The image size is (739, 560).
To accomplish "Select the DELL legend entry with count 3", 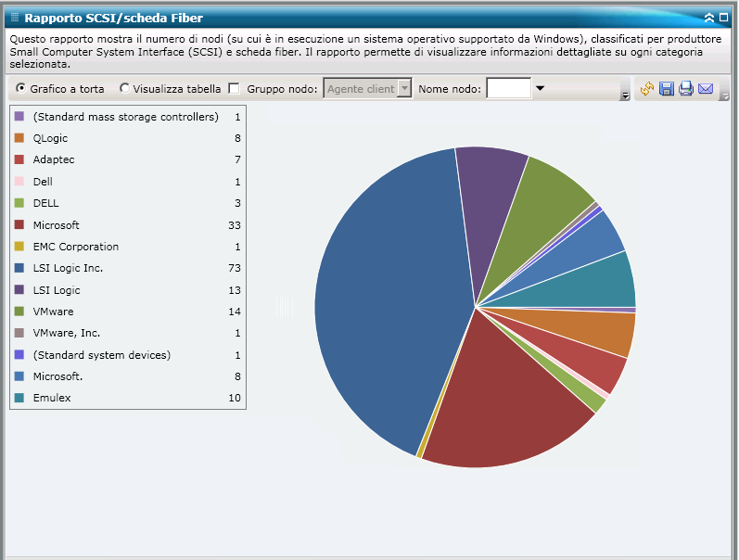I will [x=128, y=203].
